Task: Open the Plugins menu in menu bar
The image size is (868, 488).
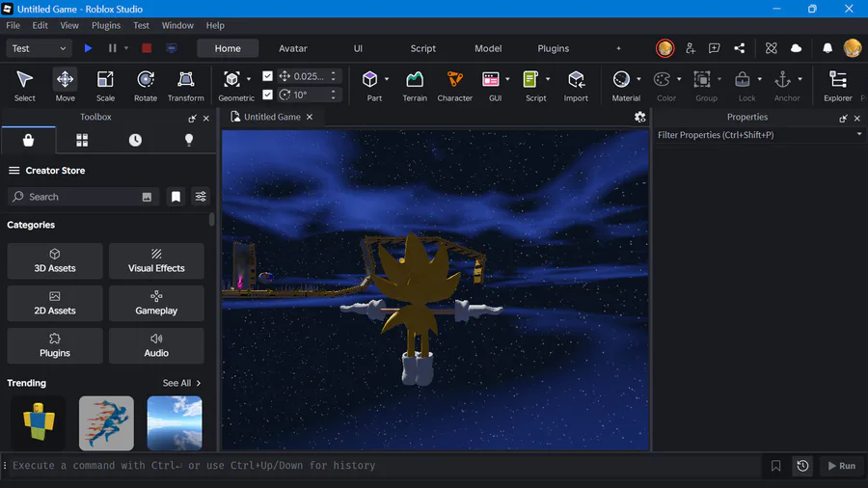Action: click(x=106, y=25)
